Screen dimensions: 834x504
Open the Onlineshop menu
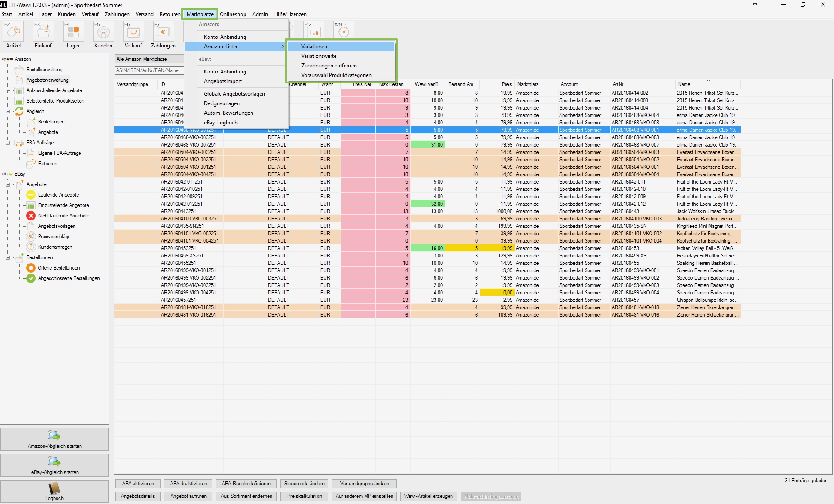(x=233, y=14)
